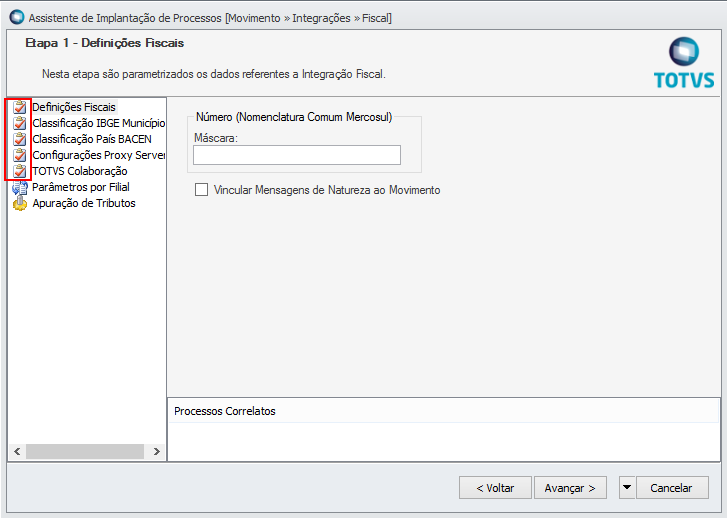
Task: Select the Classificação País BACEN step
Action: [92, 139]
